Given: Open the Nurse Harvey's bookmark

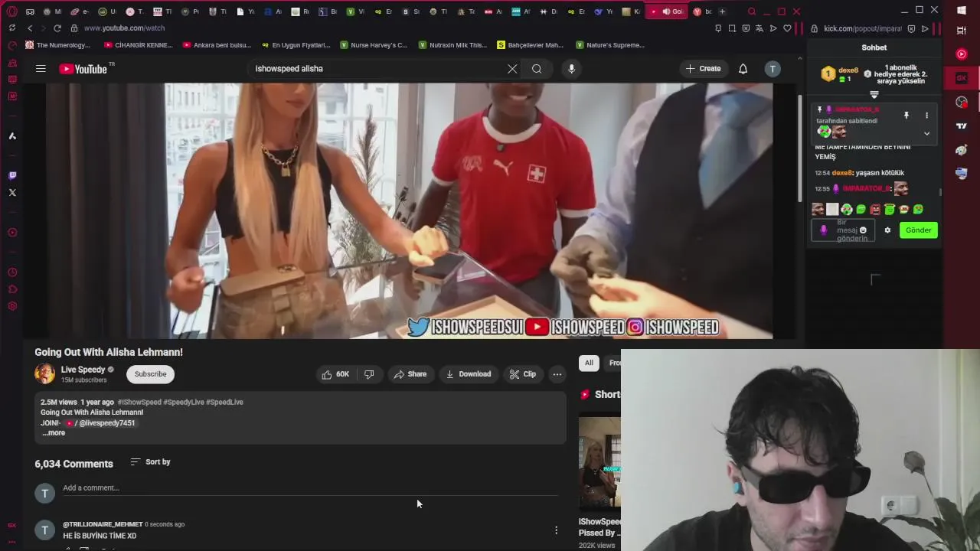Looking at the screenshot, I should tap(374, 45).
